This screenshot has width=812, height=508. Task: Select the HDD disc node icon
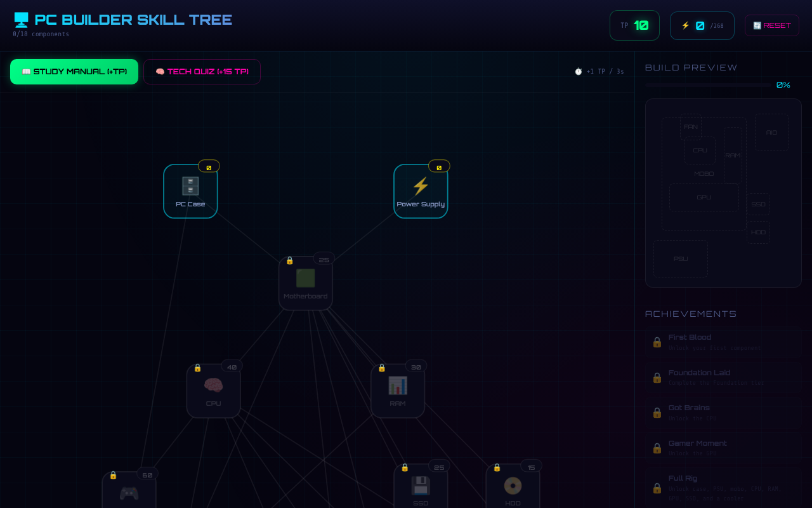point(513,486)
